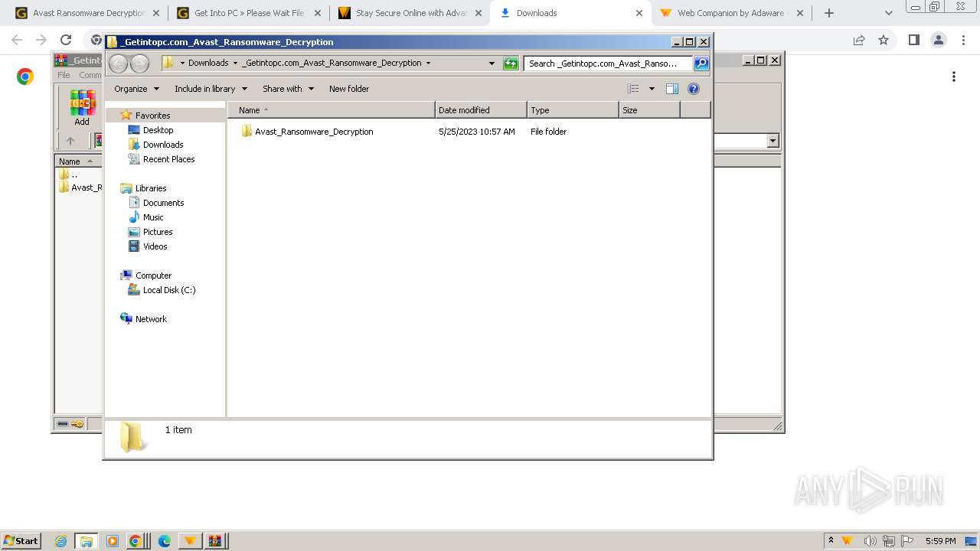Share this page icon in Chrome

point(859,40)
